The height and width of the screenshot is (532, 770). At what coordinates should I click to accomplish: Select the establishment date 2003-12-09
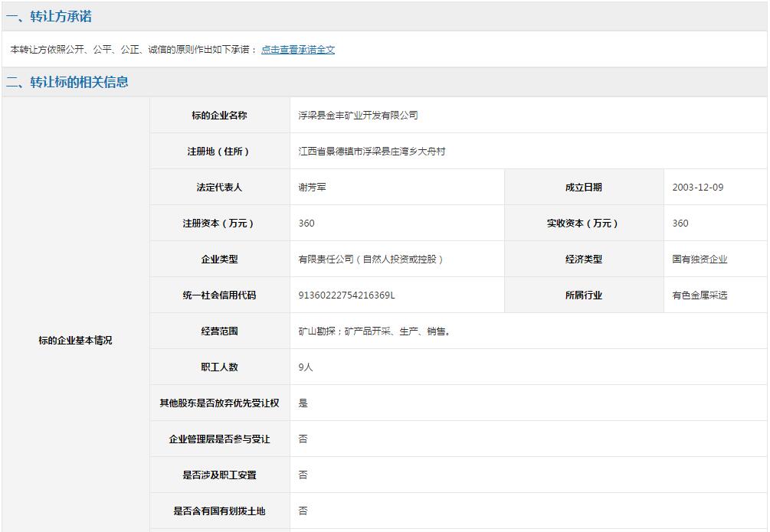point(697,188)
